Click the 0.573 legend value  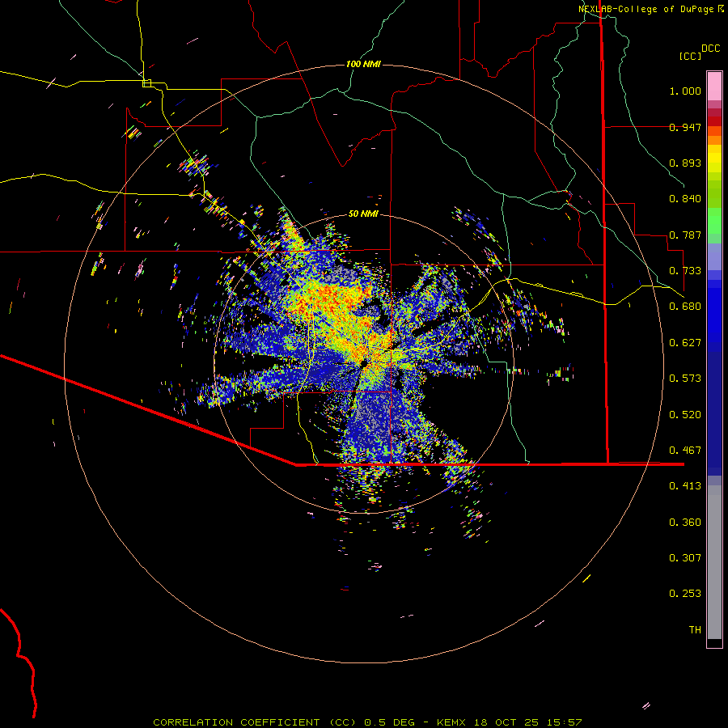coord(685,379)
